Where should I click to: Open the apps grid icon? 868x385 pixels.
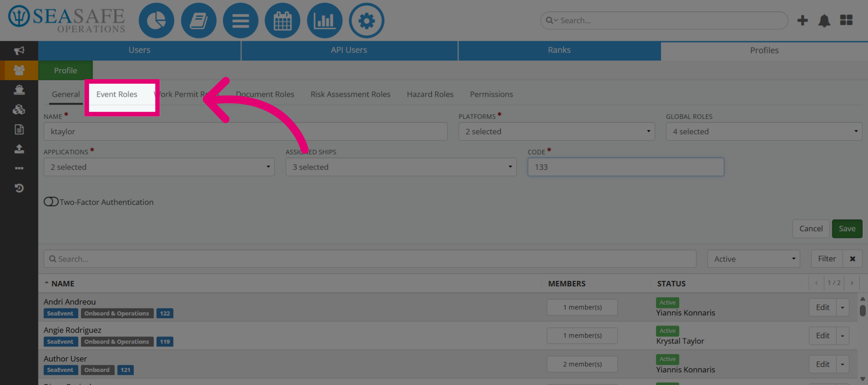tap(846, 20)
